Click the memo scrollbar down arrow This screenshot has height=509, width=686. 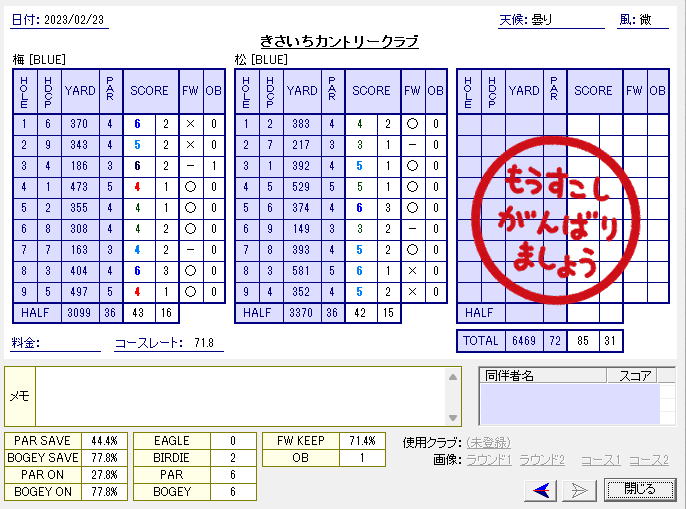pyautogui.click(x=453, y=418)
